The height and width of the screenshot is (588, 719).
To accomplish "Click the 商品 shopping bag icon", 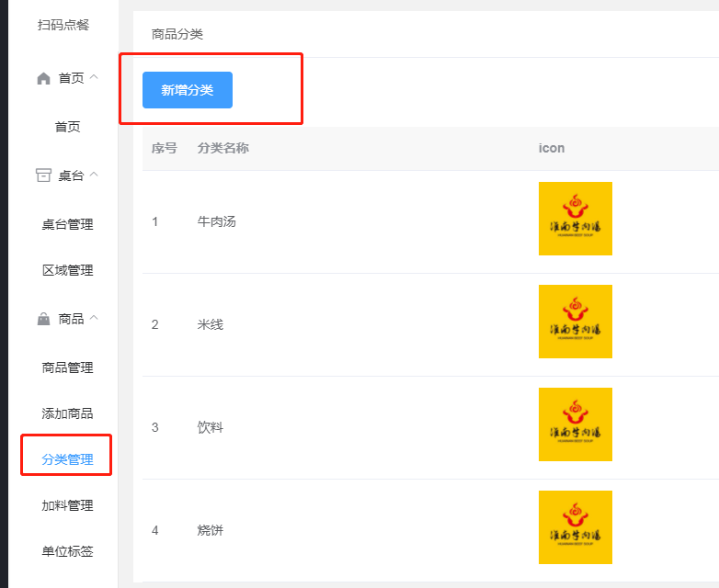I will click(x=43, y=320).
